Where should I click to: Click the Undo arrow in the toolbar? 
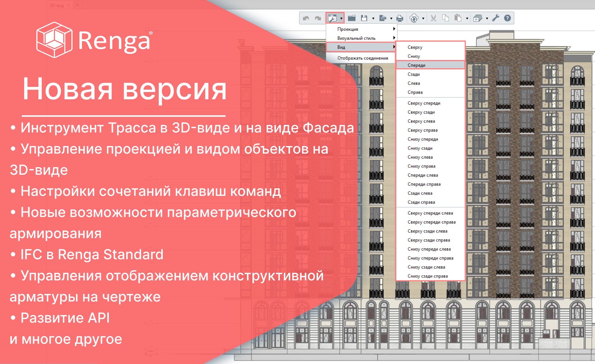point(306,18)
